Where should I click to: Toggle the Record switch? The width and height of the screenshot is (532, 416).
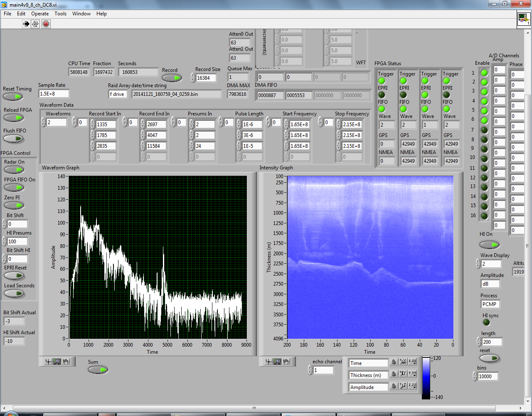point(172,78)
